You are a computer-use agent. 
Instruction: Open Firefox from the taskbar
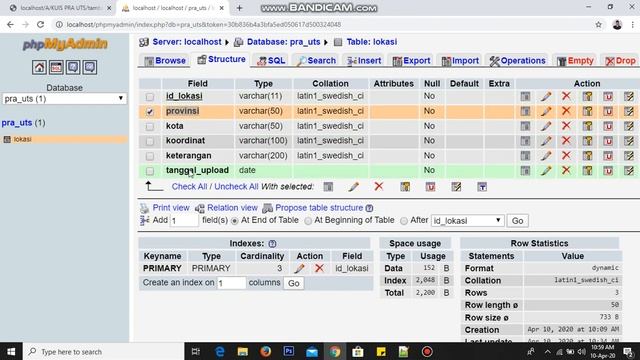coord(266,351)
